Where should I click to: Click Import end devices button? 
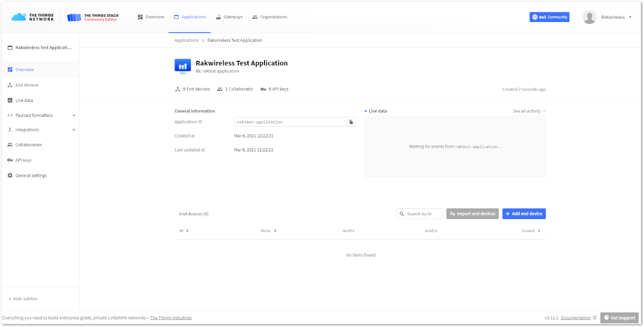[x=472, y=214]
